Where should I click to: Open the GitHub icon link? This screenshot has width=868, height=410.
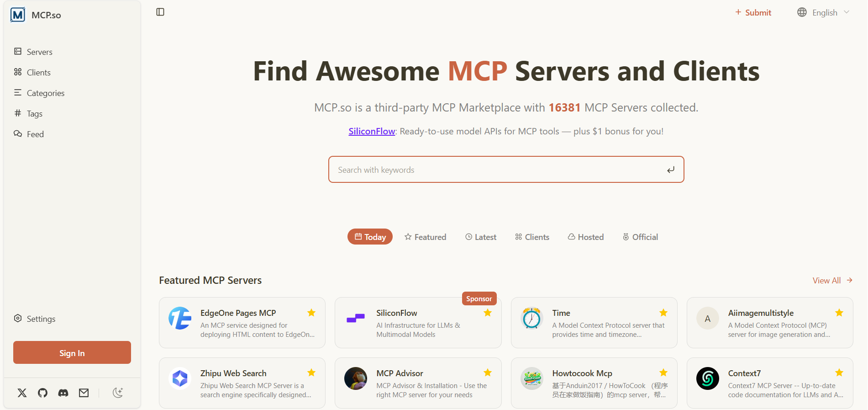(42, 393)
